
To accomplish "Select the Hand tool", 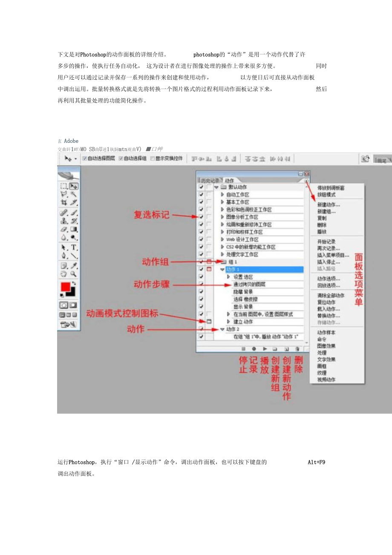I will 63,274.
